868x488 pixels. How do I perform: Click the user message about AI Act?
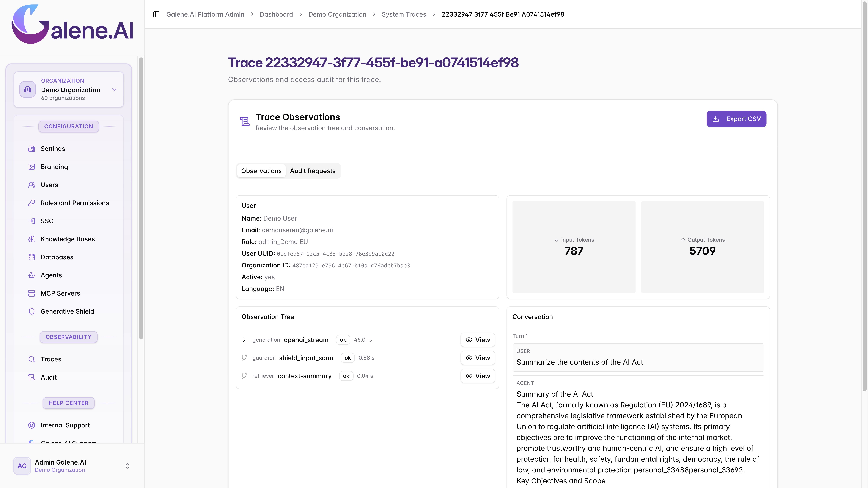[x=580, y=362]
